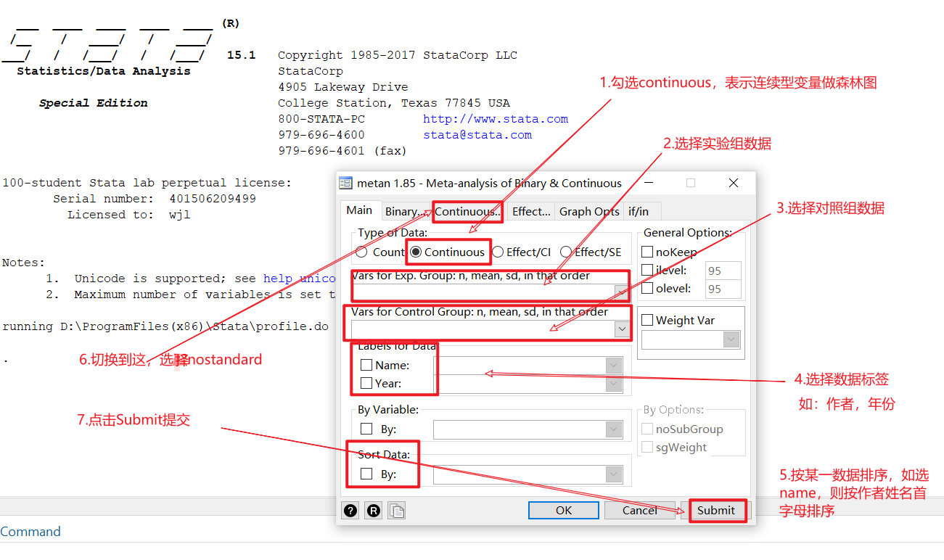The width and height of the screenshot is (944, 560).
Task: Click the R reset defaults icon
Action: point(372,510)
